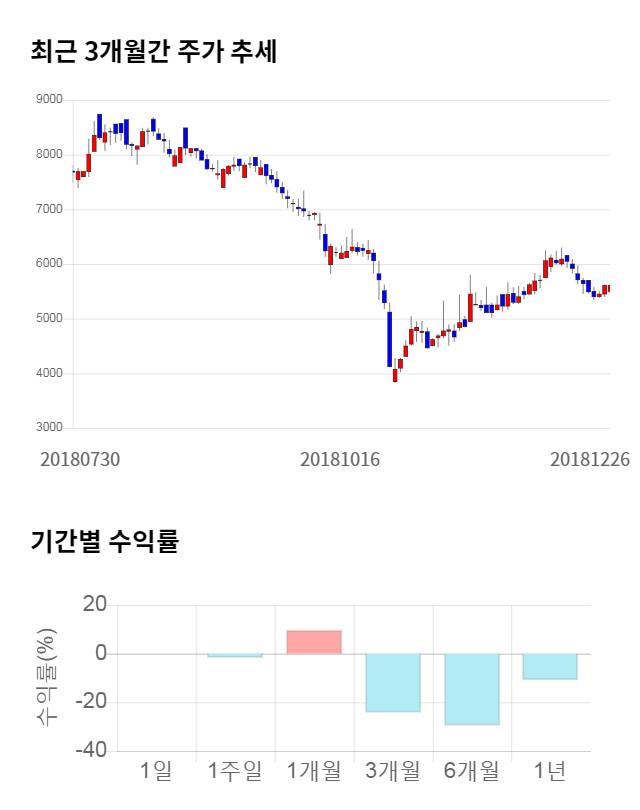Click the '기간별 수익률' heading

coord(104,541)
